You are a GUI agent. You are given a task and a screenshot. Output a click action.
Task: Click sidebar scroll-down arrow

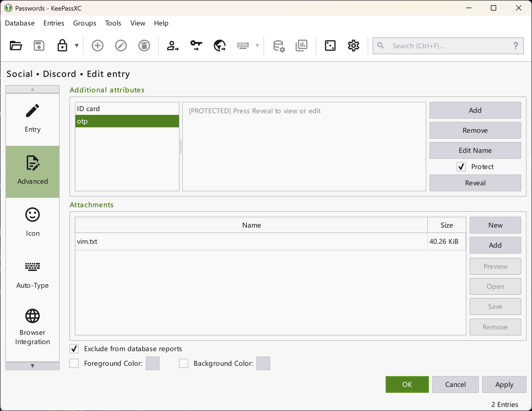33,366
